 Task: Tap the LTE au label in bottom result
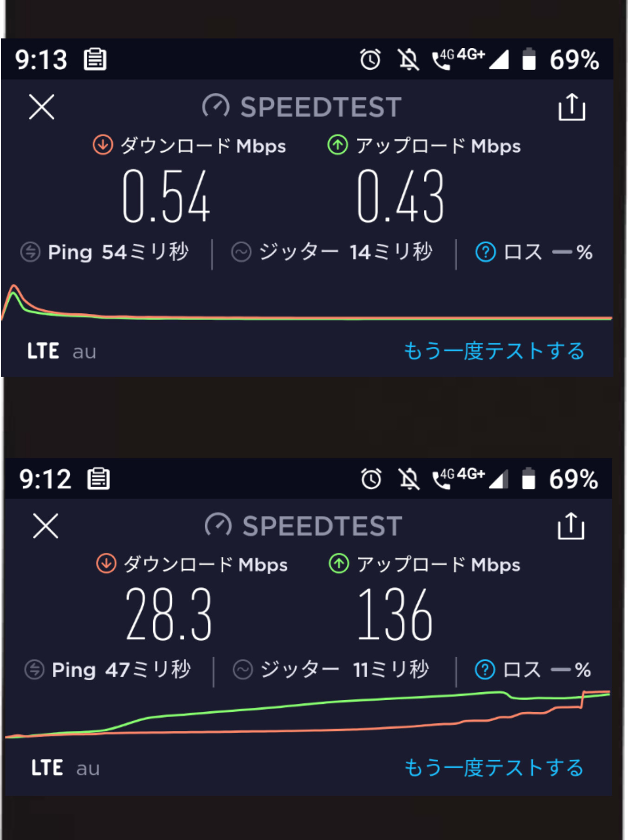[65, 768]
